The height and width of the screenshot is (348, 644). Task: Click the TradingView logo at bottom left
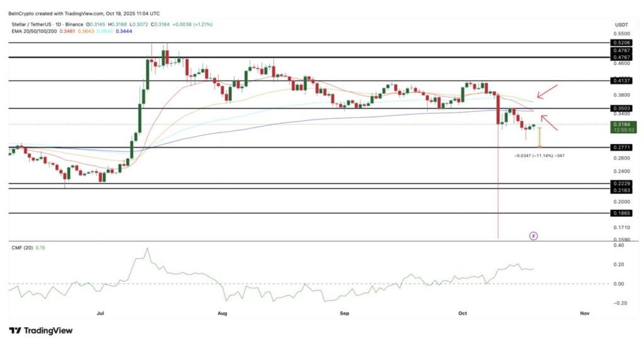[x=41, y=330]
